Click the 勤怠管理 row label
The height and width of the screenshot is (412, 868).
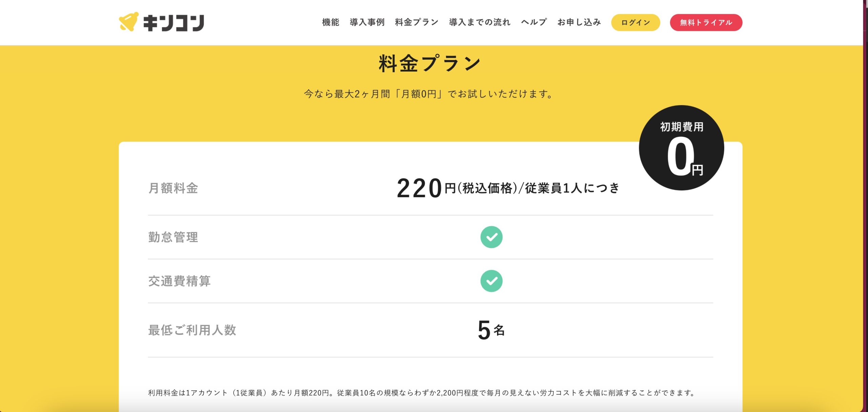(173, 237)
